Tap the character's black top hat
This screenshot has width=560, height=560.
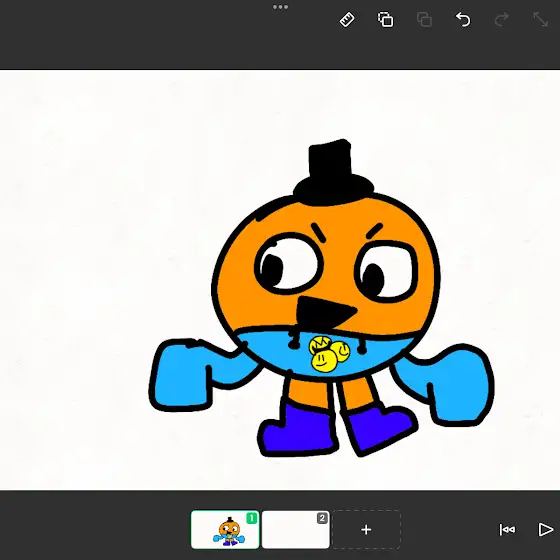click(333, 172)
